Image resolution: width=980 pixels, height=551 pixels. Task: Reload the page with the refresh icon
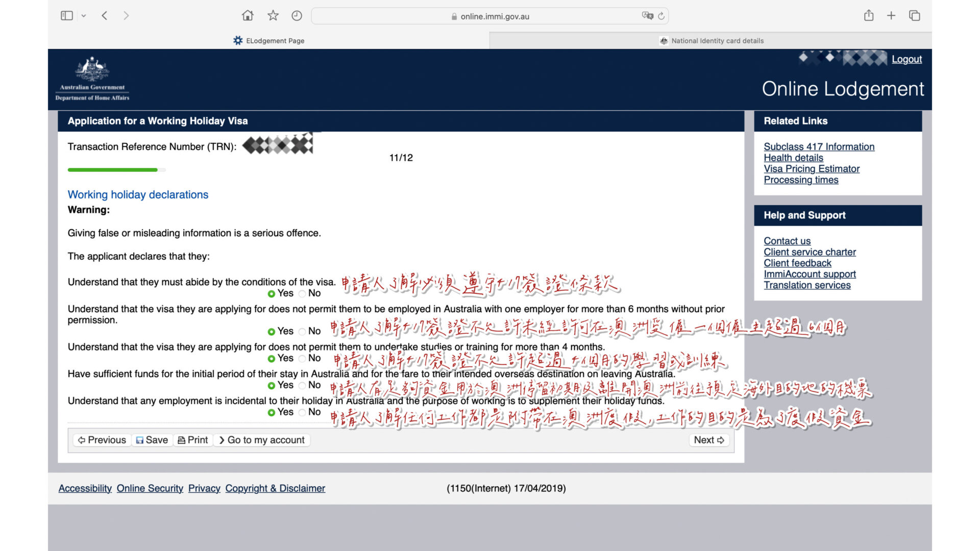tap(661, 16)
